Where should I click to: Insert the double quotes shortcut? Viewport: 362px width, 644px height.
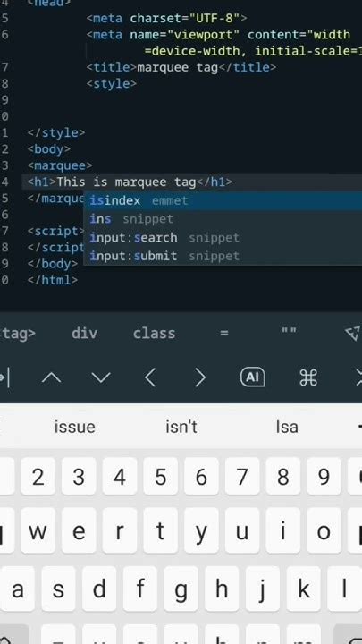coord(289,331)
